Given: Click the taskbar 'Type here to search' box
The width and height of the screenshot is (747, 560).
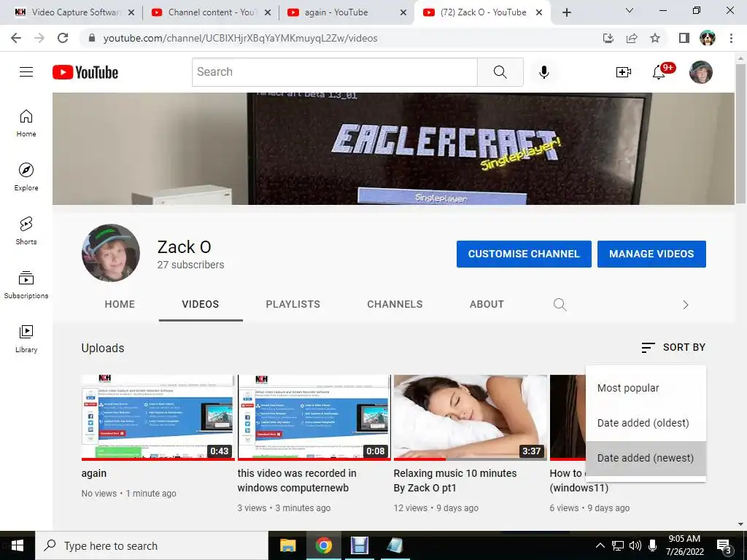Looking at the screenshot, I should 152,545.
